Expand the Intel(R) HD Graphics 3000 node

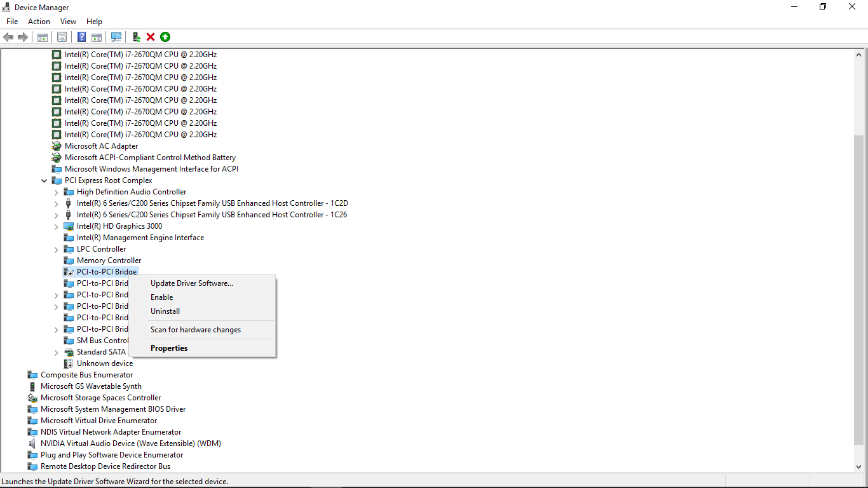[x=57, y=226]
